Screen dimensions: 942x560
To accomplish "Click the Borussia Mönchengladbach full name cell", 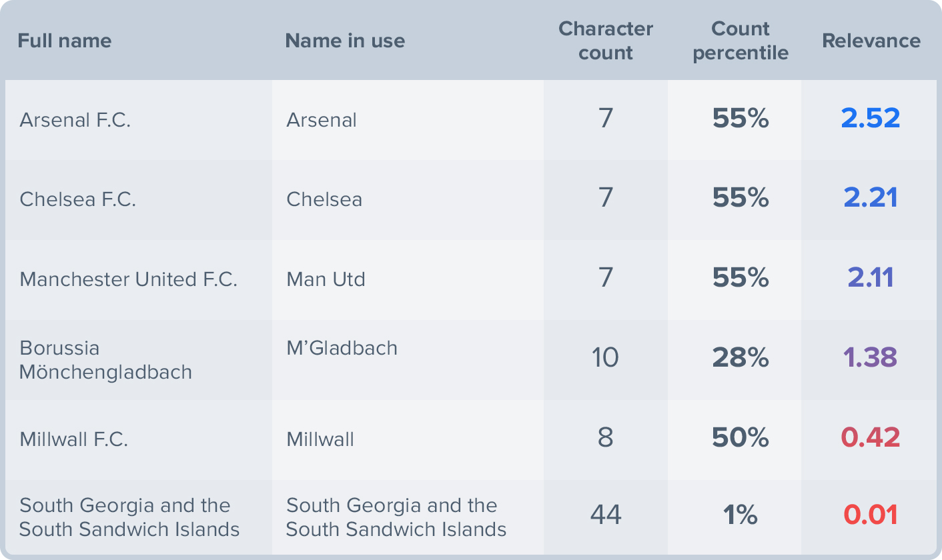I will coord(105,359).
